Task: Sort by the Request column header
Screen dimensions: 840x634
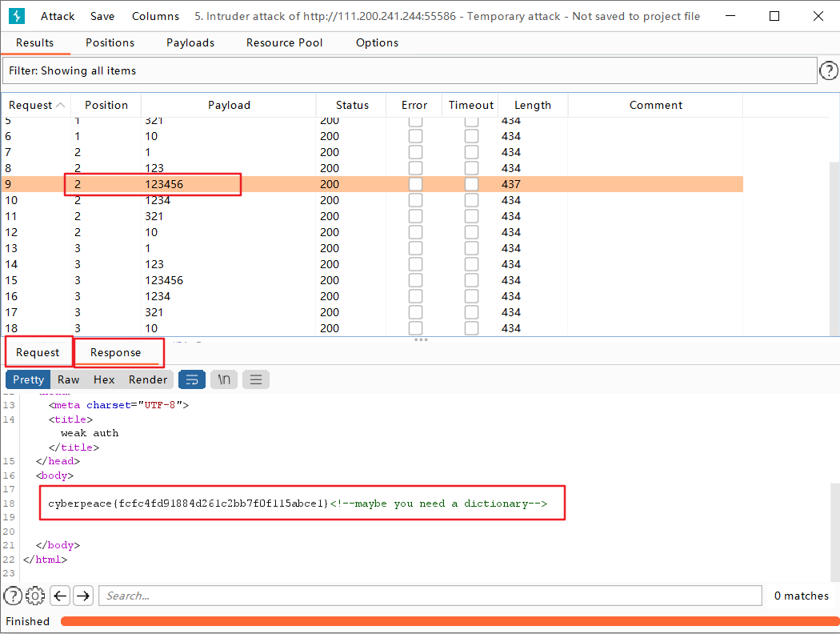Action: coord(36,105)
